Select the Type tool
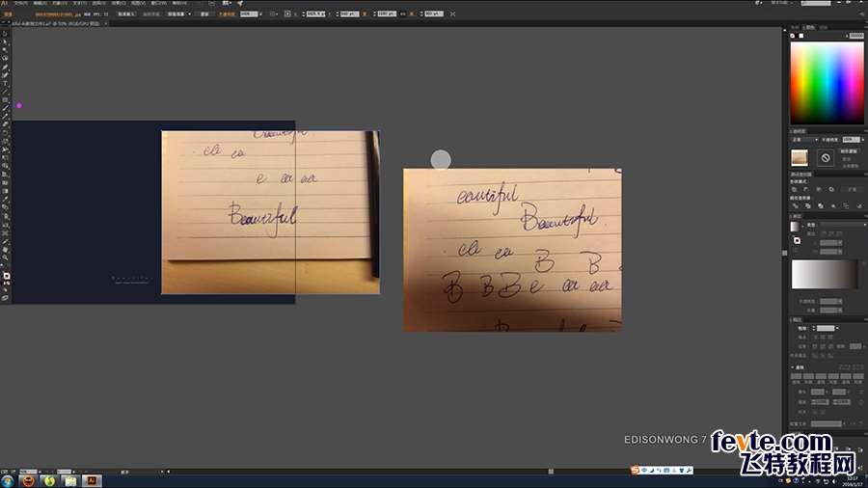This screenshot has height=488, width=868. tap(5, 83)
